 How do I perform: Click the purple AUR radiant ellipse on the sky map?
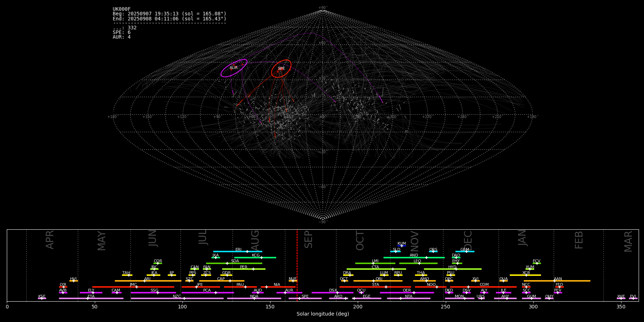(234, 68)
